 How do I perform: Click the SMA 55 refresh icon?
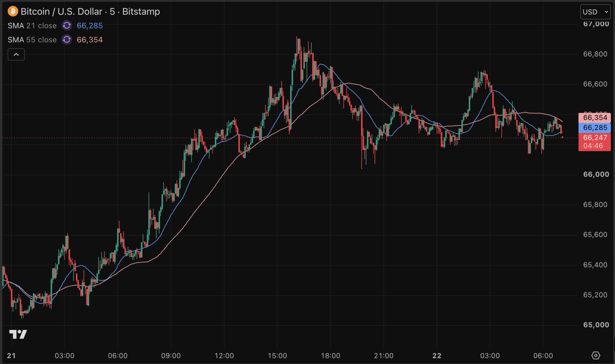point(67,40)
